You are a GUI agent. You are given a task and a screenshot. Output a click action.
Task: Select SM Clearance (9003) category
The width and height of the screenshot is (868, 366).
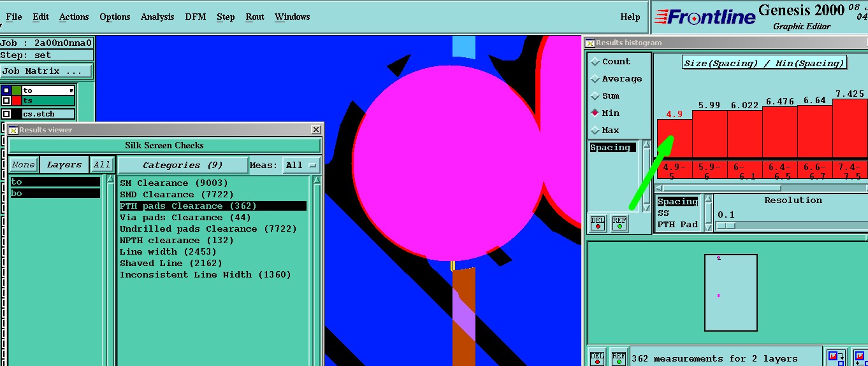click(x=213, y=183)
